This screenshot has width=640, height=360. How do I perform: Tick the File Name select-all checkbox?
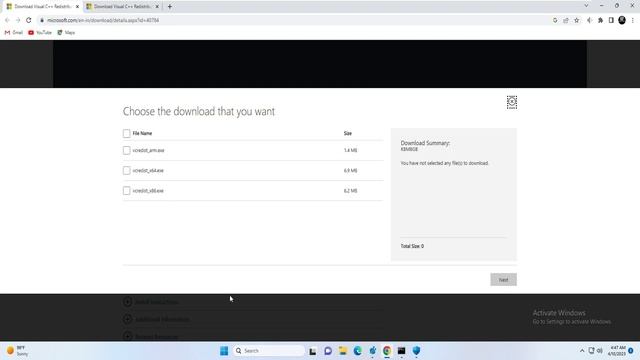(x=127, y=133)
